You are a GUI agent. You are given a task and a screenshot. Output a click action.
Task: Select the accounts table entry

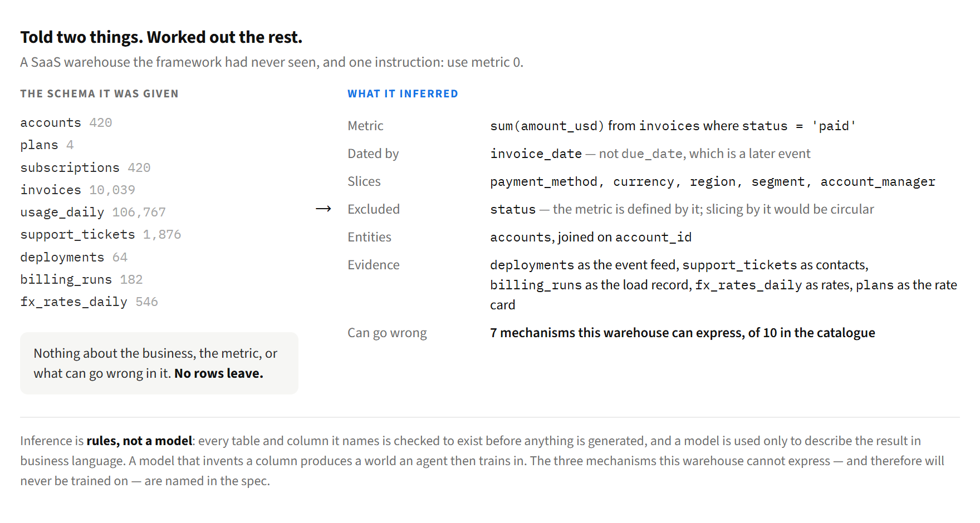click(x=66, y=123)
